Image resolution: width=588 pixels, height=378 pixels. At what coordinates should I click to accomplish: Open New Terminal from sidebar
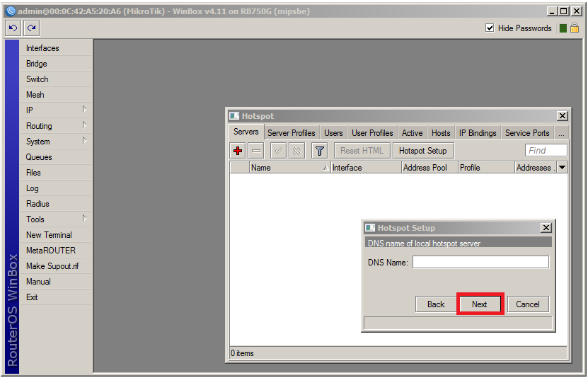click(x=49, y=235)
